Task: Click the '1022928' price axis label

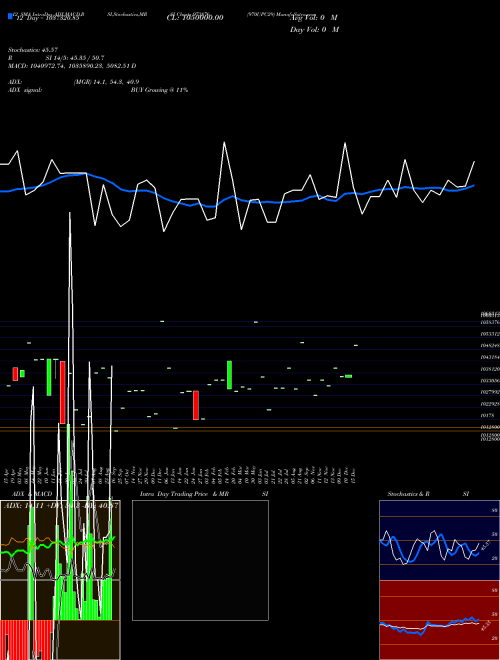Action: point(490,404)
